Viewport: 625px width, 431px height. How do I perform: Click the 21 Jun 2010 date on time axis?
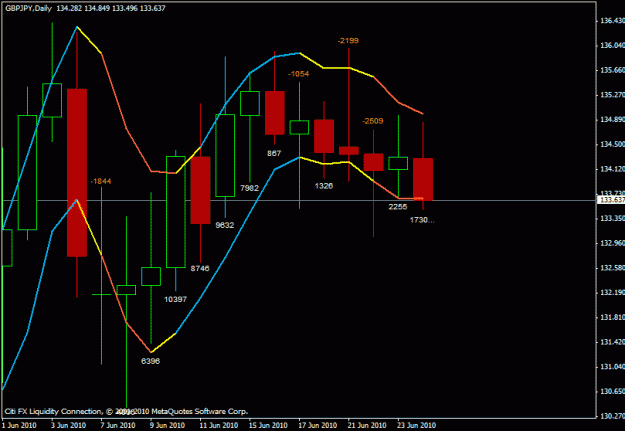click(367, 425)
